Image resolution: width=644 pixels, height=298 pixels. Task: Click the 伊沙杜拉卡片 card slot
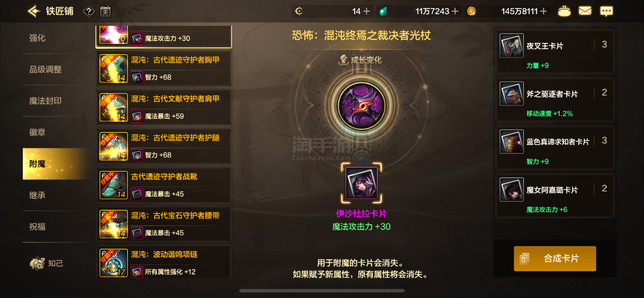click(x=361, y=183)
